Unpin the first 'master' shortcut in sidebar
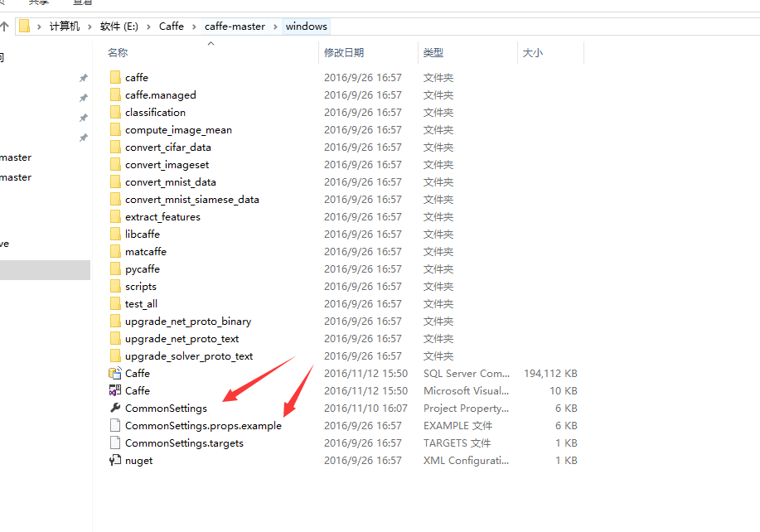760x532 pixels. (83, 157)
